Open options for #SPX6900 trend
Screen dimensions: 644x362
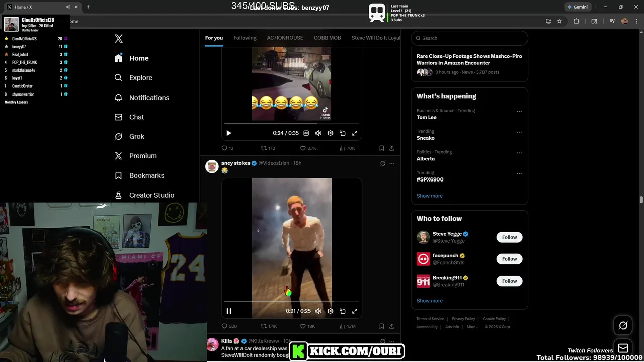pos(519,174)
